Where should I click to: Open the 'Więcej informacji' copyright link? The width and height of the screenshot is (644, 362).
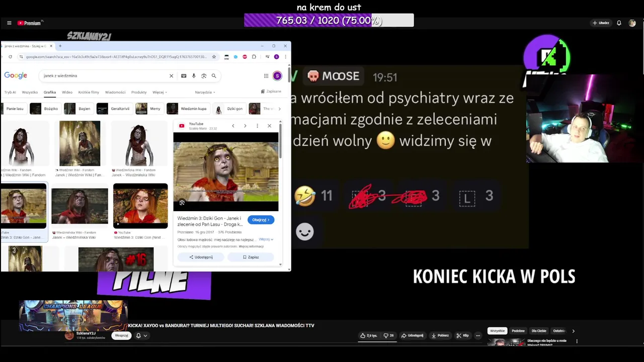[251, 246]
